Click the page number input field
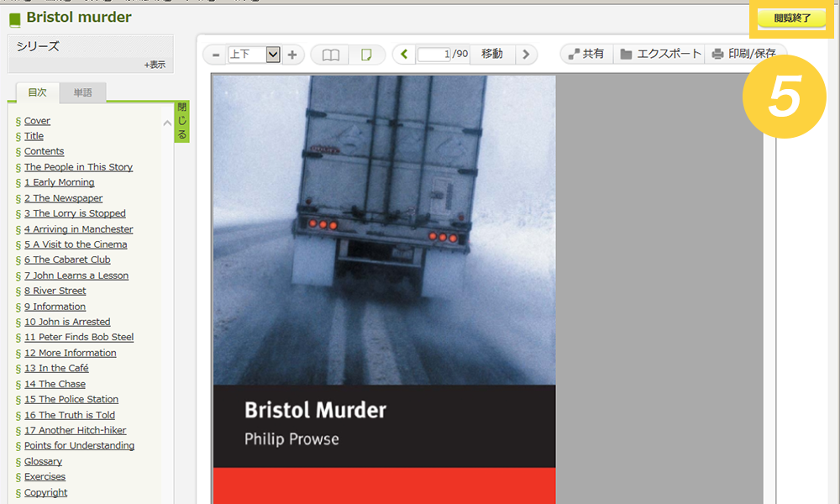 click(x=434, y=54)
